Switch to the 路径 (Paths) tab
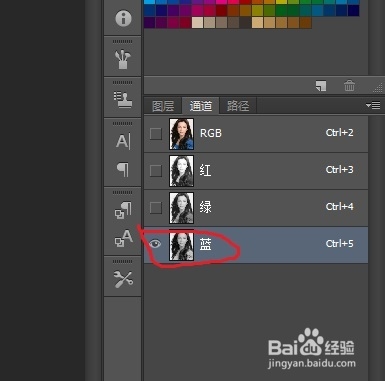 coord(238,106)
